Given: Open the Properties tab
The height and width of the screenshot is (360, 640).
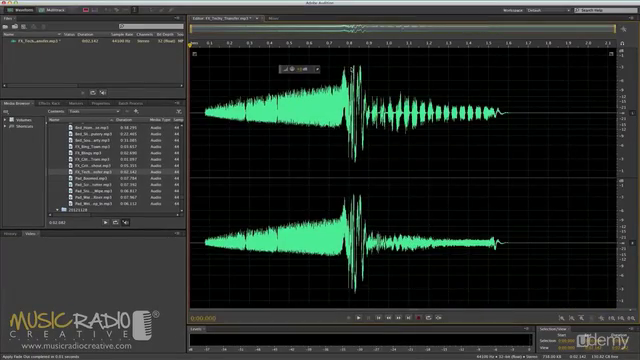Looking at the screenshot, I should (x=101, y=103).
